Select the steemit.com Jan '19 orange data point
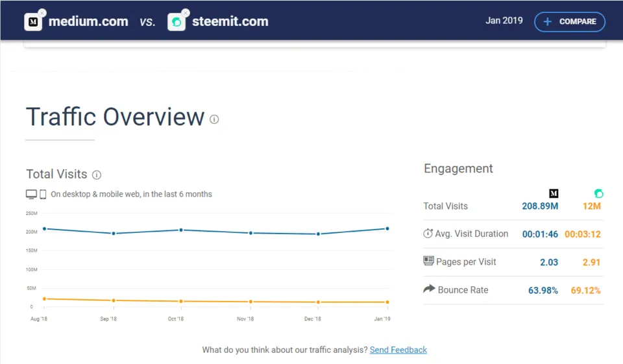 (387, 302)
